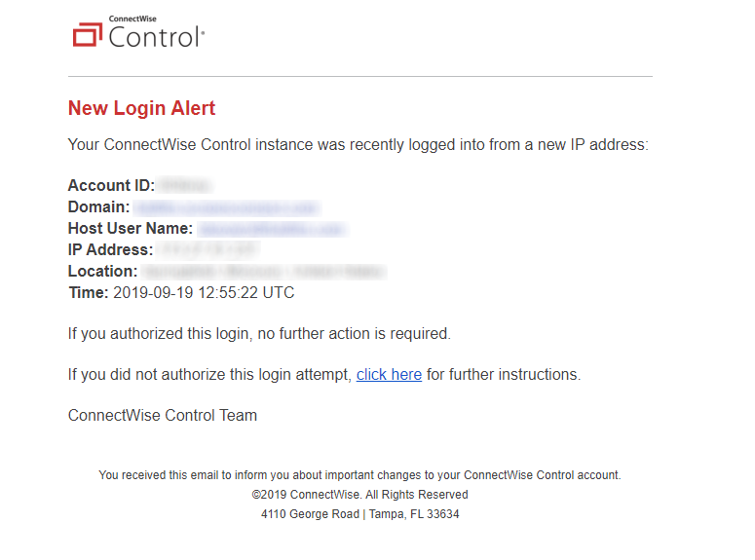Image resolution: width=755 pixels, height=560 pixels.
Task: Click the blurred Domain link value
Action: [226, 207]
